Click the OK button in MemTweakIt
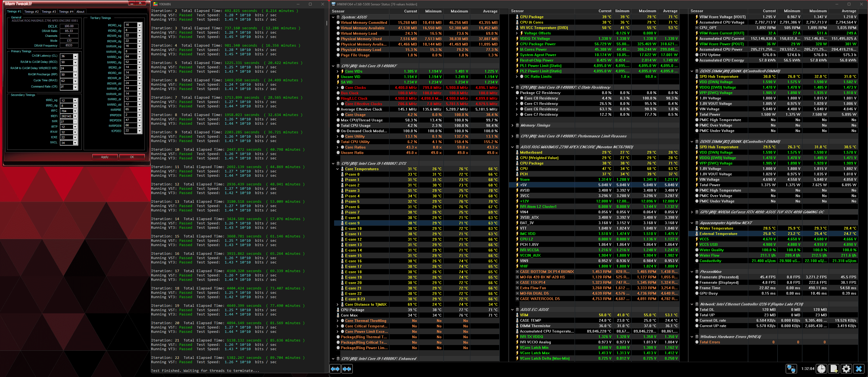The height and width of the screenshot is (377, 868). [132, 157]
